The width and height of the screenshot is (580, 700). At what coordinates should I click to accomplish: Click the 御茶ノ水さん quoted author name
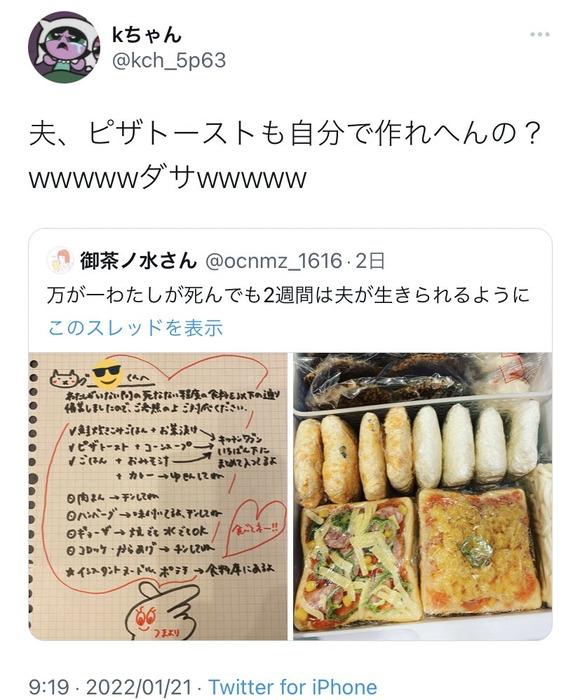(138, 261)
